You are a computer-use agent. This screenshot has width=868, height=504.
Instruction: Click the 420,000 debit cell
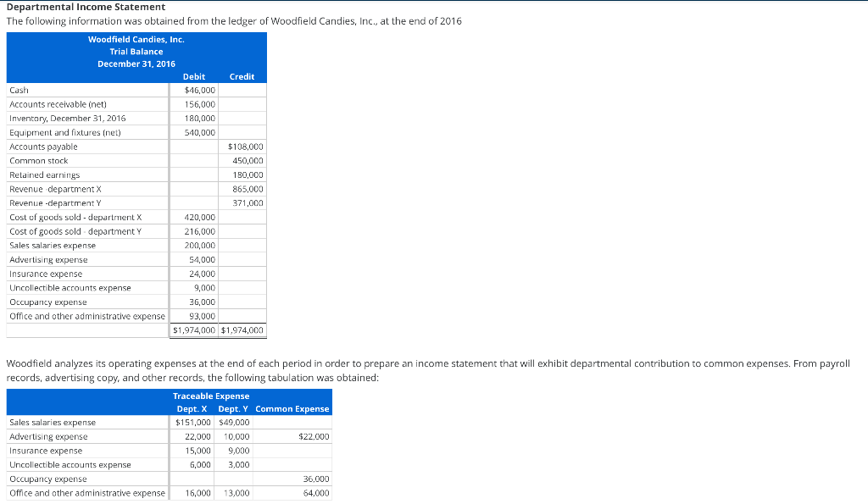(x=200, y=218)
